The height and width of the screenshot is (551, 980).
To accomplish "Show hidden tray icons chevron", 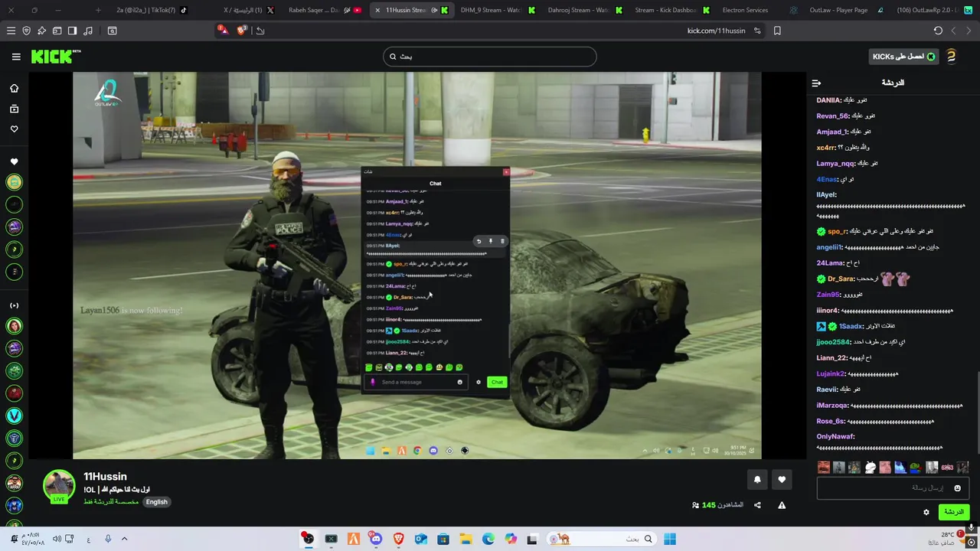I will click(124, 539).
